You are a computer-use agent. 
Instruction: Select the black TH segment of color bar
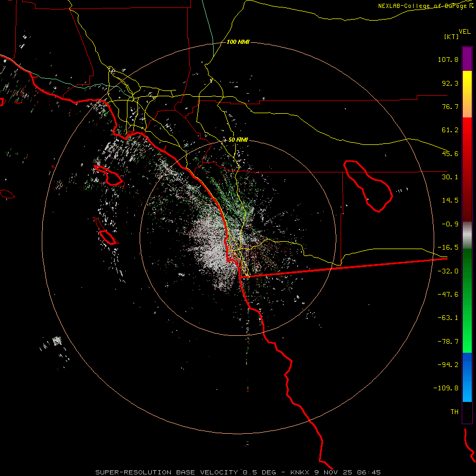coord(467,413)
